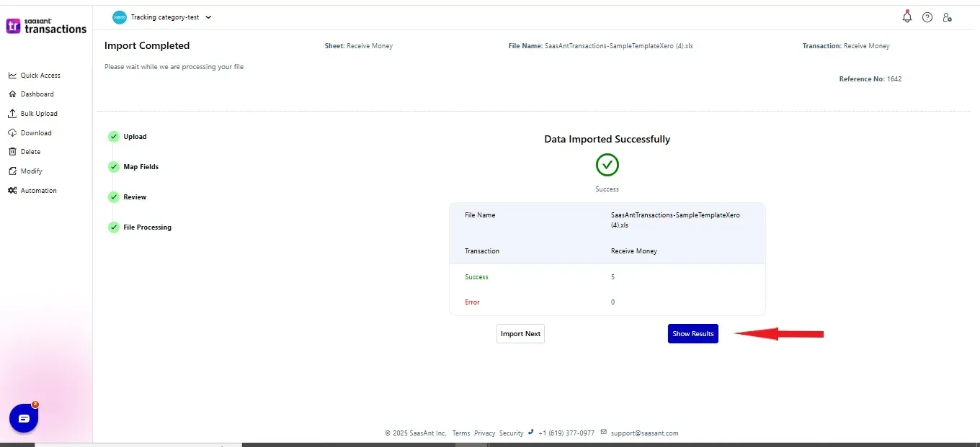Click the red Error row label
The image size is (980, 447).
(x=472, y=302)
